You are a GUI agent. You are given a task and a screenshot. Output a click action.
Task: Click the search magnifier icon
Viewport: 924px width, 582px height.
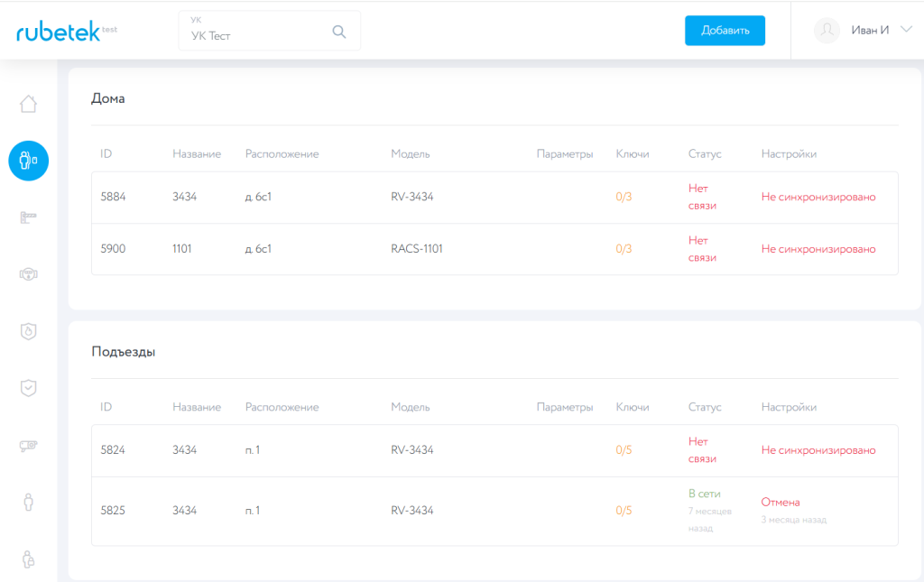(x=339, y=32)
